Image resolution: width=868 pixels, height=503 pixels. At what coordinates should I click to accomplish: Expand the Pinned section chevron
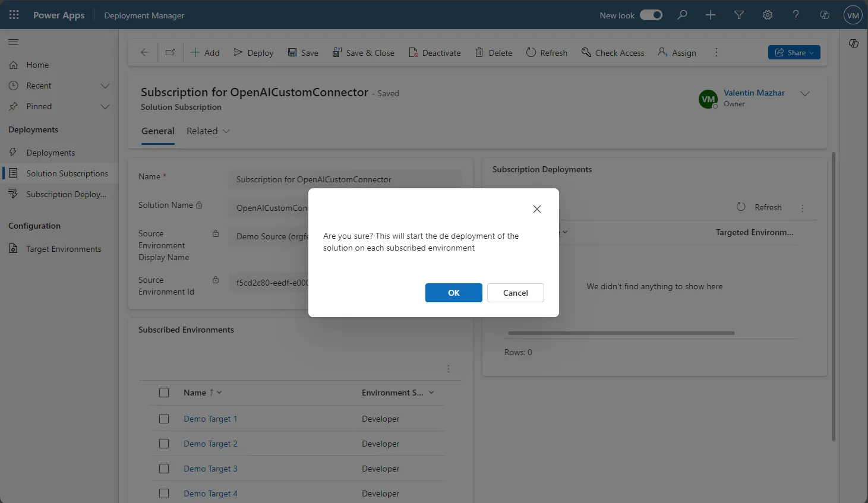[105, 107]
